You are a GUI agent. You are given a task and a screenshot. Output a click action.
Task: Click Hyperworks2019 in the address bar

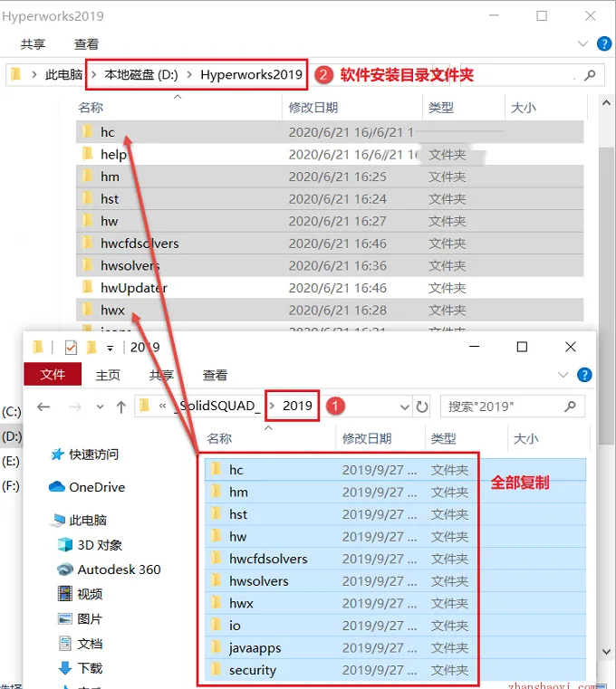[x=252, y=75]
